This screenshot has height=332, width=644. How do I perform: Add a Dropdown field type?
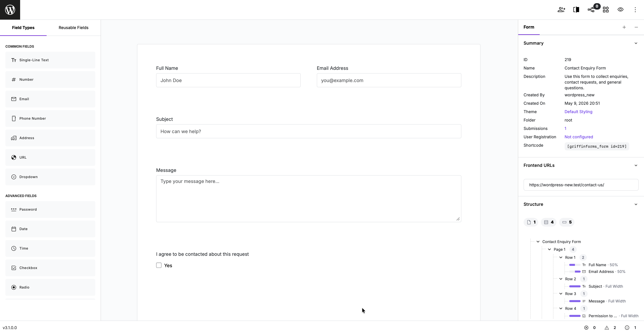click(x=50, y=177)
